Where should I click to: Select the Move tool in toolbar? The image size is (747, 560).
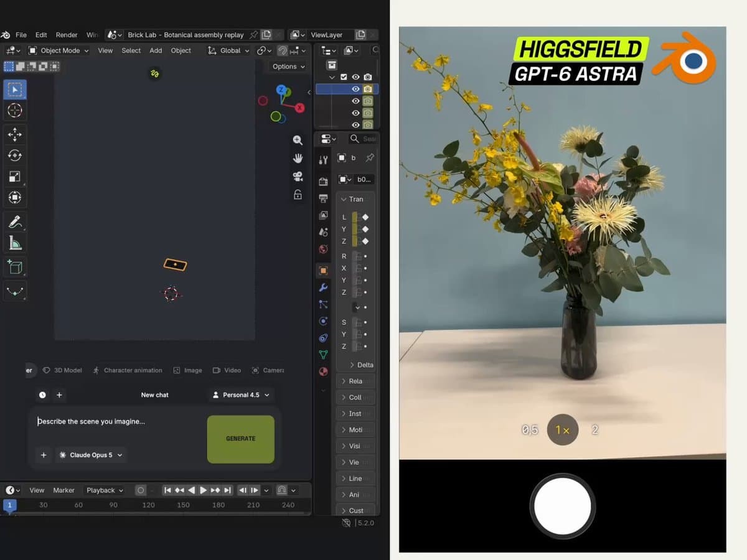click(x=15, y=134)
